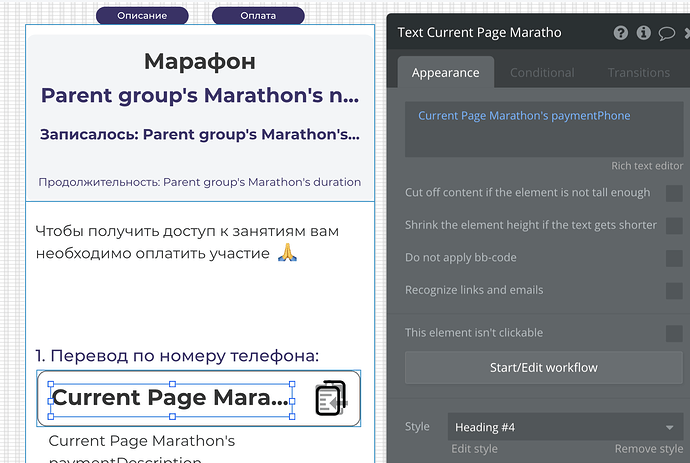This screenshot has width=690, height=463.
Task: Click the Remove style link
Action: [649, 448]
